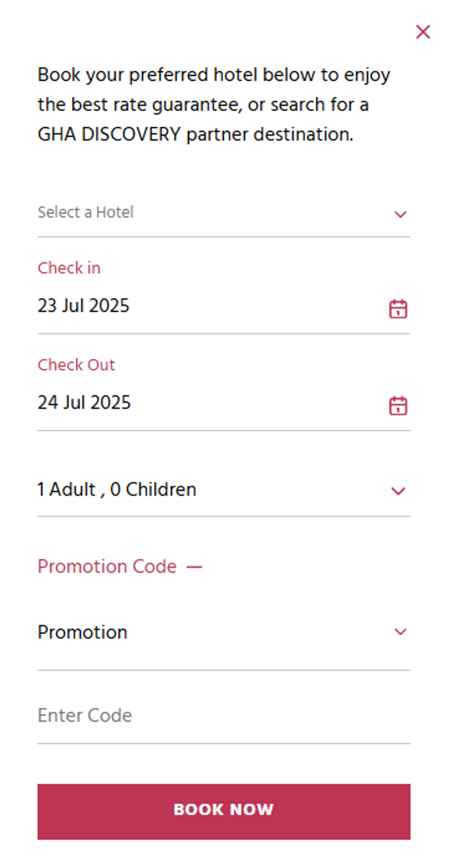Close the booking panel with the X icon
Image resolution: width=460 pixels, height=868 pixels.
coord(423,32)
